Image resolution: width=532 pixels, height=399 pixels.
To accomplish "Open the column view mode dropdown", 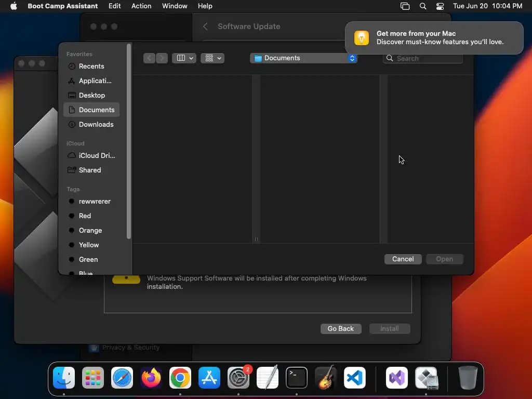I will coord(184,58).
